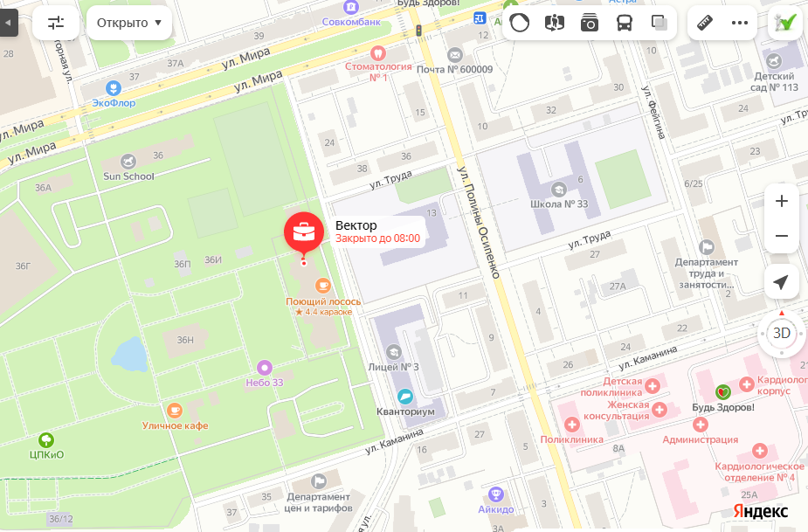This screenshot has width=808, height=532.
Task: Select the Поликлиника medical cross icon
Action: coord(571,425)
